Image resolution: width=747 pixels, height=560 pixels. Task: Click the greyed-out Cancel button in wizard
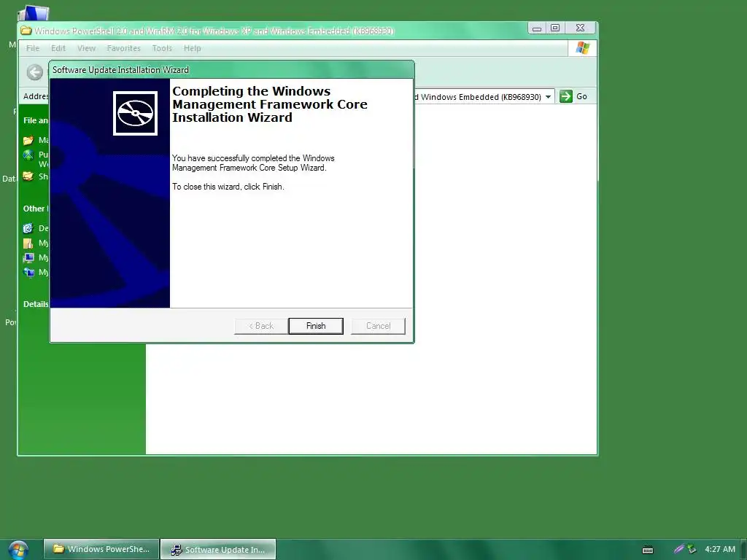379,326
